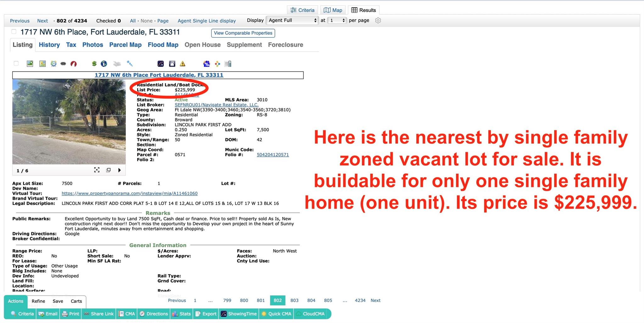Check the box beside the listing address
Screen dimensions: 644x323
coord(14,31)
